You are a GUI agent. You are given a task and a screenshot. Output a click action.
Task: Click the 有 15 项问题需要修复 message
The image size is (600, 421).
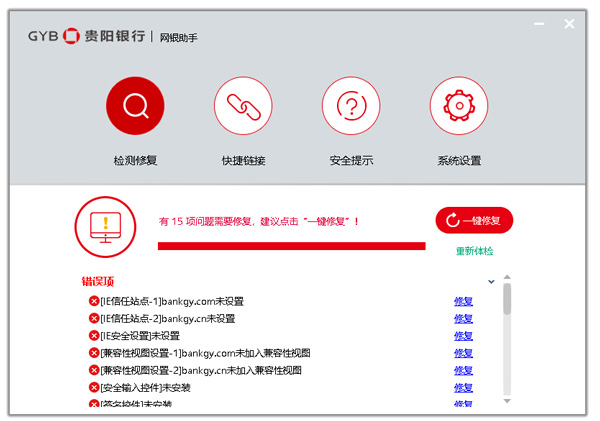pos(259,221)
